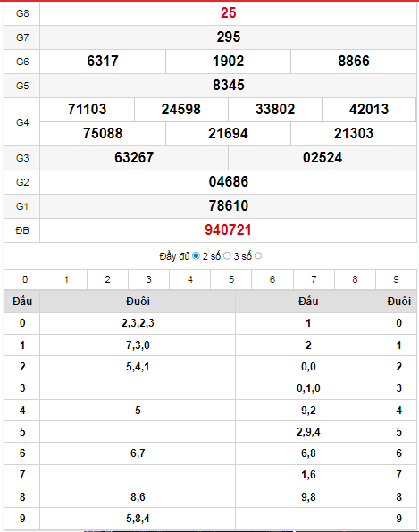This screenshot has height=532, width=419.
Task: Click digit filter tab 0
Action: click(25, 279)
